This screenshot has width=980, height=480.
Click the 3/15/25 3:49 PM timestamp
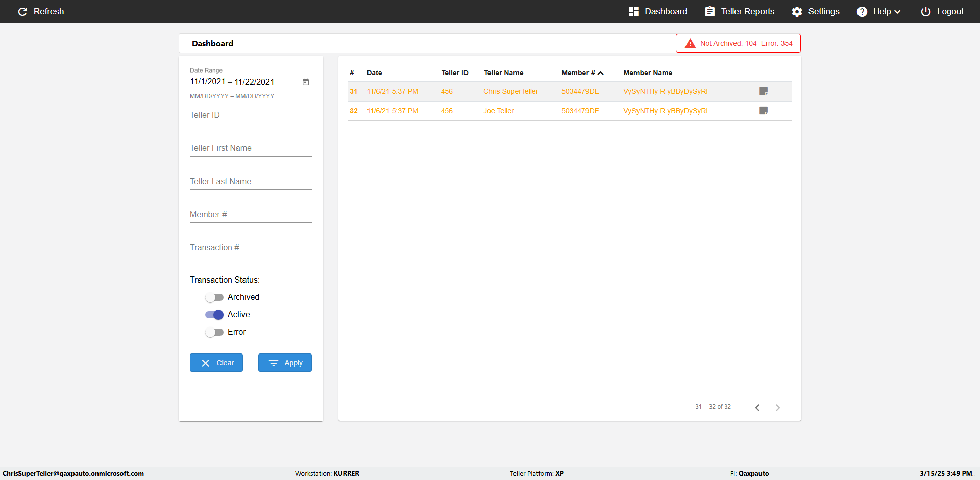point(946,473)
